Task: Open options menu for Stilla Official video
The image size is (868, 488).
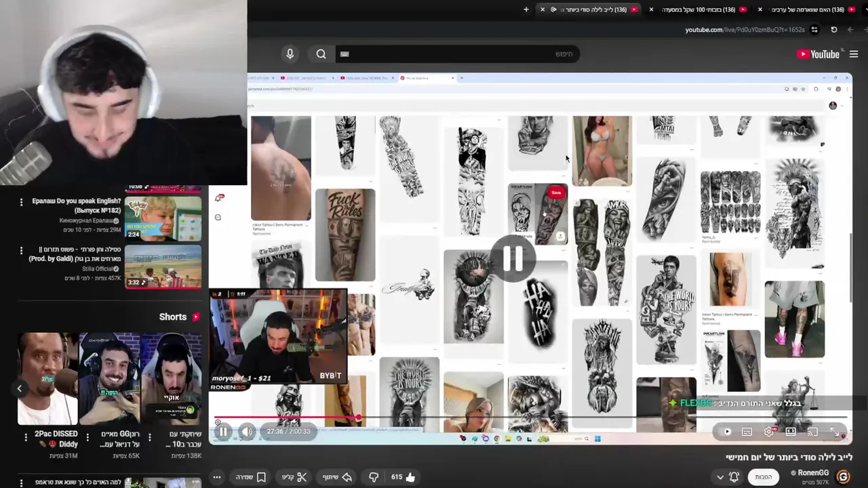Action: pos(21,251)
